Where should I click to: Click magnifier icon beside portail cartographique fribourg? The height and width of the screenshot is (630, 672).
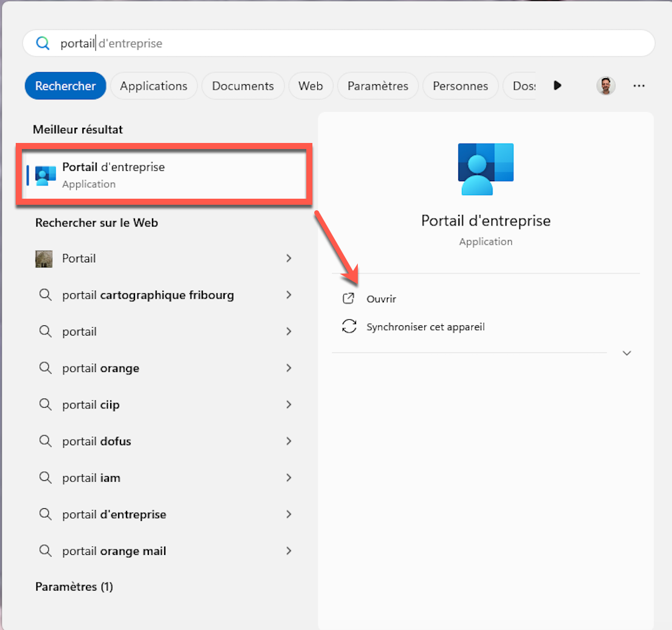tap(45, 294)
